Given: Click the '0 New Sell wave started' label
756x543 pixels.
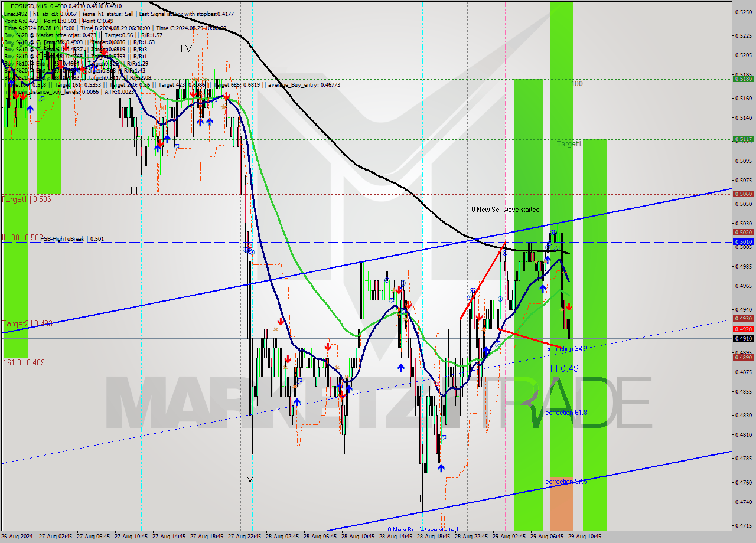Looking at the screenshot, I should pos(505,210).
